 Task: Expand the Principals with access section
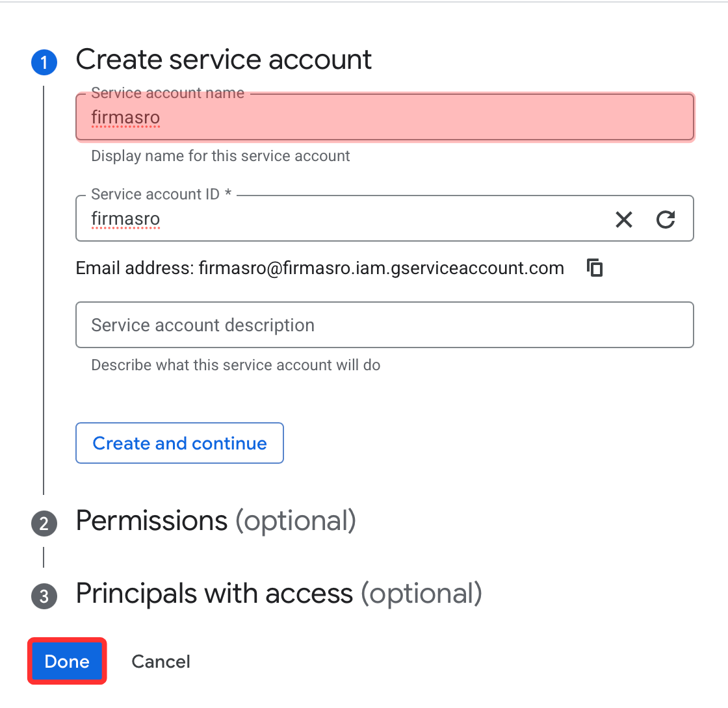point(279,594)
